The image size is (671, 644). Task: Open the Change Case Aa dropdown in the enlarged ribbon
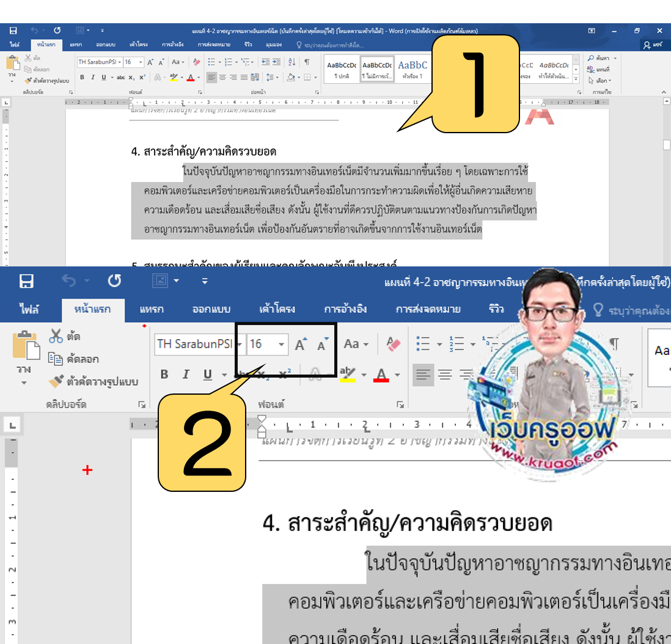355,345
